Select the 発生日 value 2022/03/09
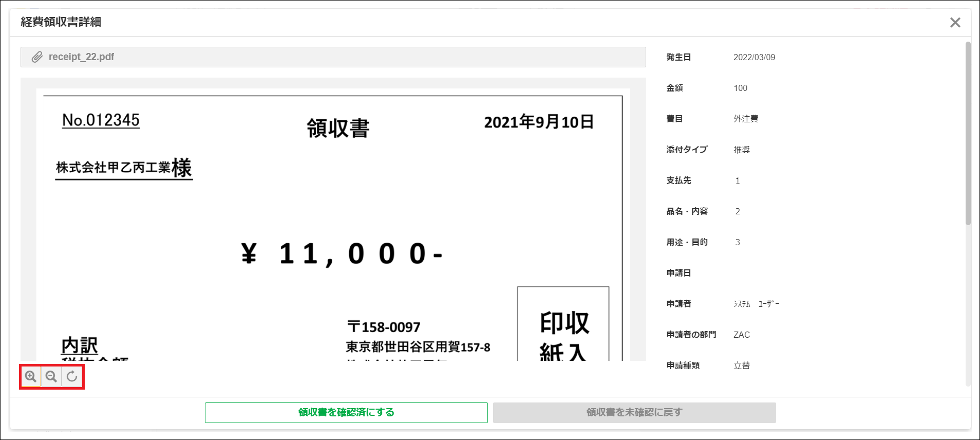 tap(754, 57)
